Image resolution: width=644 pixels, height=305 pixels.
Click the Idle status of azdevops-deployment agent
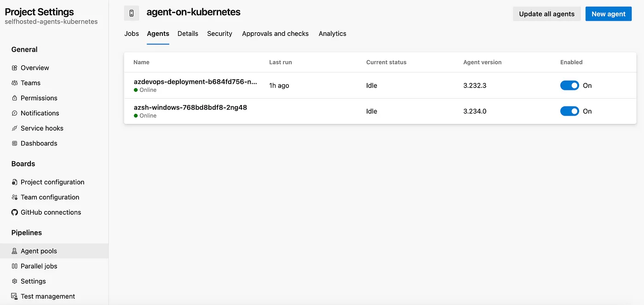tap(372, 86)
